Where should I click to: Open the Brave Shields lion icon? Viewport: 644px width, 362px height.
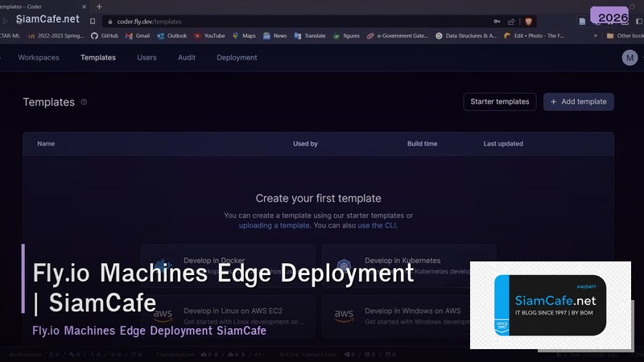(529, 22)
